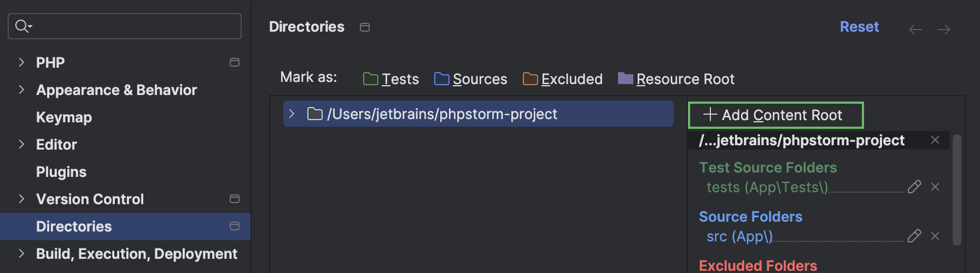
Task: Reset the Directories settings changes
Action: (x=859, y=27)
